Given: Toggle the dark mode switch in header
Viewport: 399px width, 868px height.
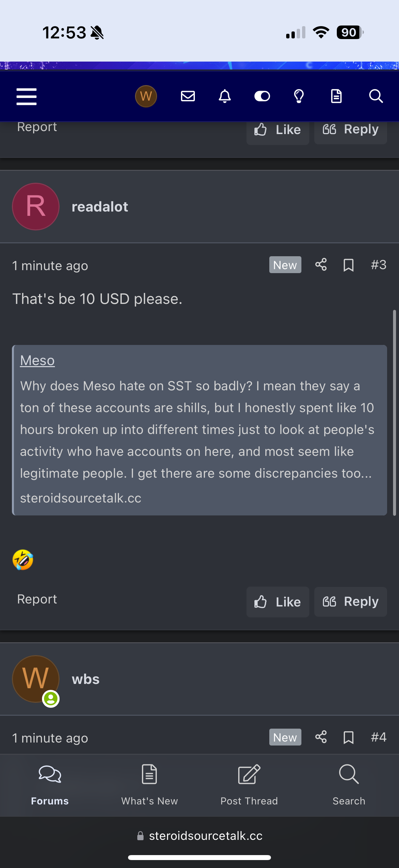Looking at the screenshot, I should [x=262, y=96].
